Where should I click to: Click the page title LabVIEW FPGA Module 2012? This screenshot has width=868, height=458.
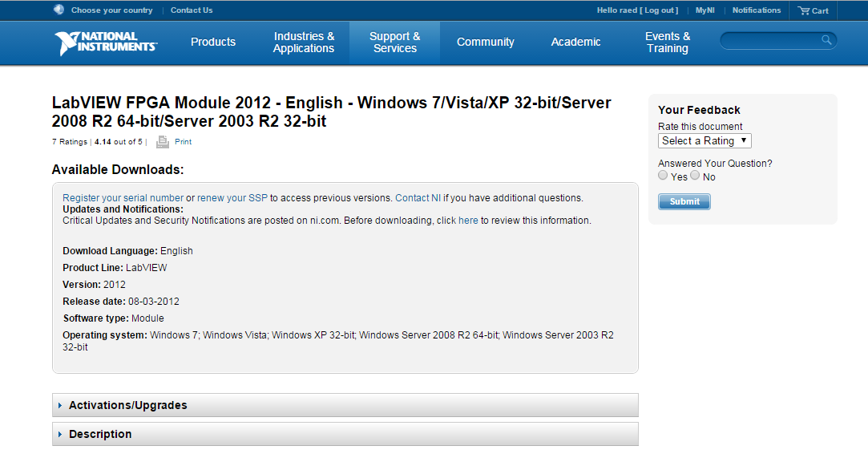pyautogui.click(x=332, y=111)
